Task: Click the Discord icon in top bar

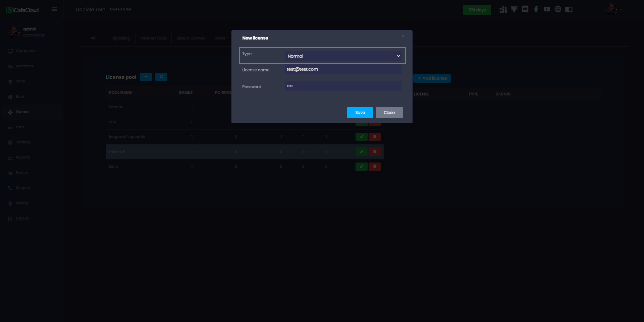Action: (x=525, y=9)
